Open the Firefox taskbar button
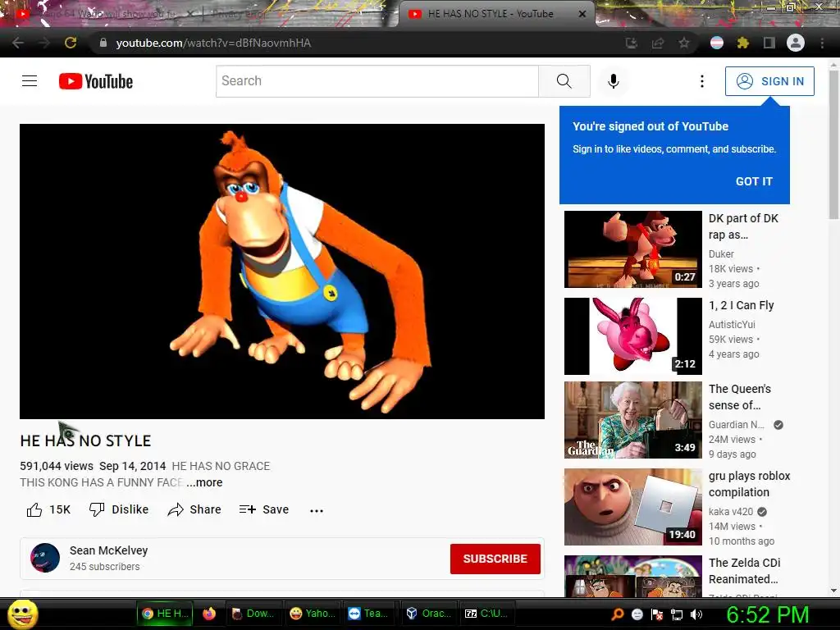This screenshot has width=840, height=630. click(x=209, y=614)
